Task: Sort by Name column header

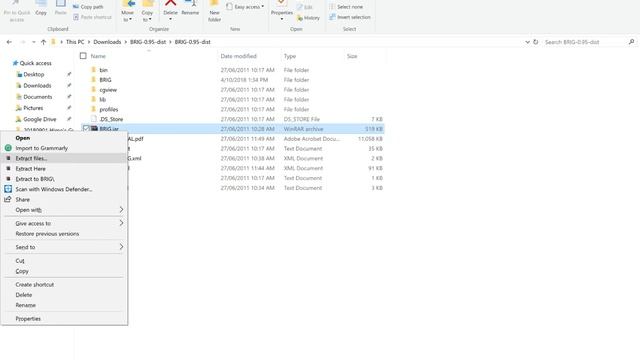Action: 98,56
